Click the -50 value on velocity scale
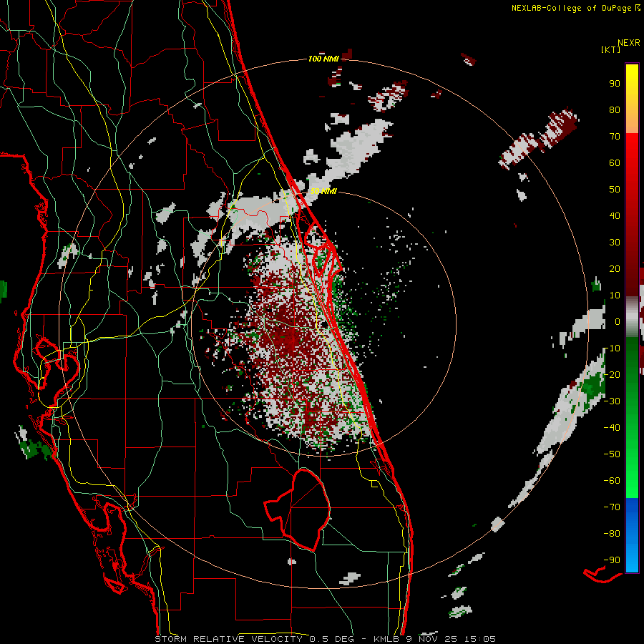Screen dimensions: 644x644 tap(612, 454)
